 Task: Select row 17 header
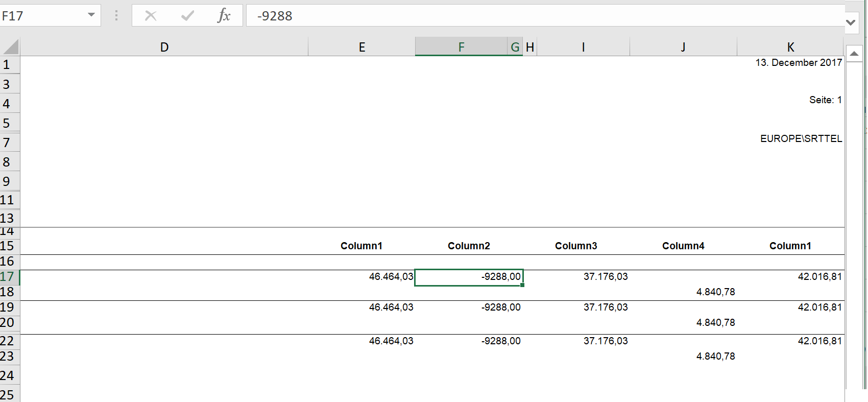click(x=9, y=277)
